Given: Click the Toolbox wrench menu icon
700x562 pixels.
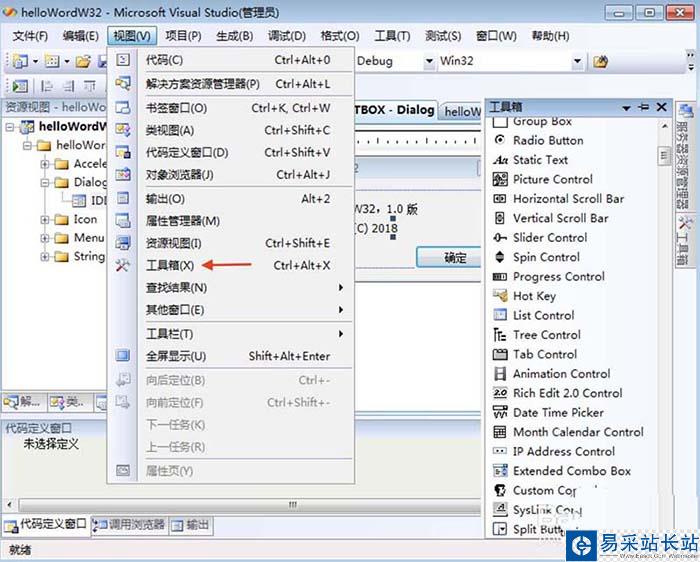Looking at the screenshot, I should point(123,265).
